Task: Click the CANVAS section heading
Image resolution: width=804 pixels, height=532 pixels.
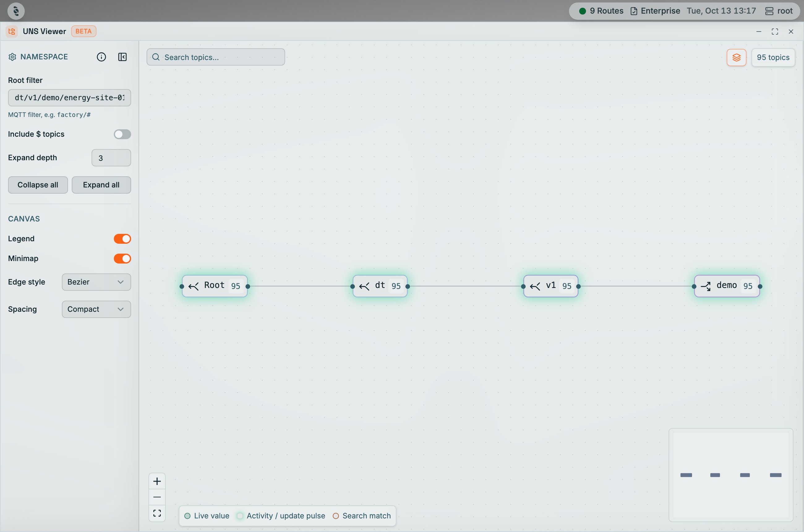Action: pyautogui.click(x=24, y=219)
